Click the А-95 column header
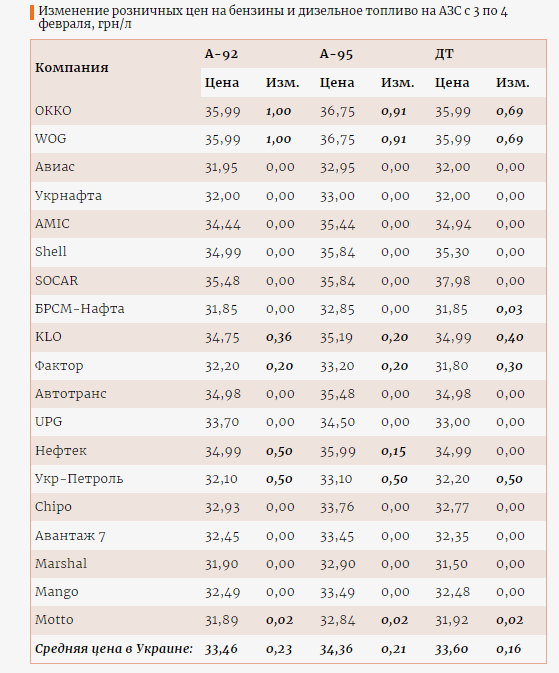 coord(336,54)
